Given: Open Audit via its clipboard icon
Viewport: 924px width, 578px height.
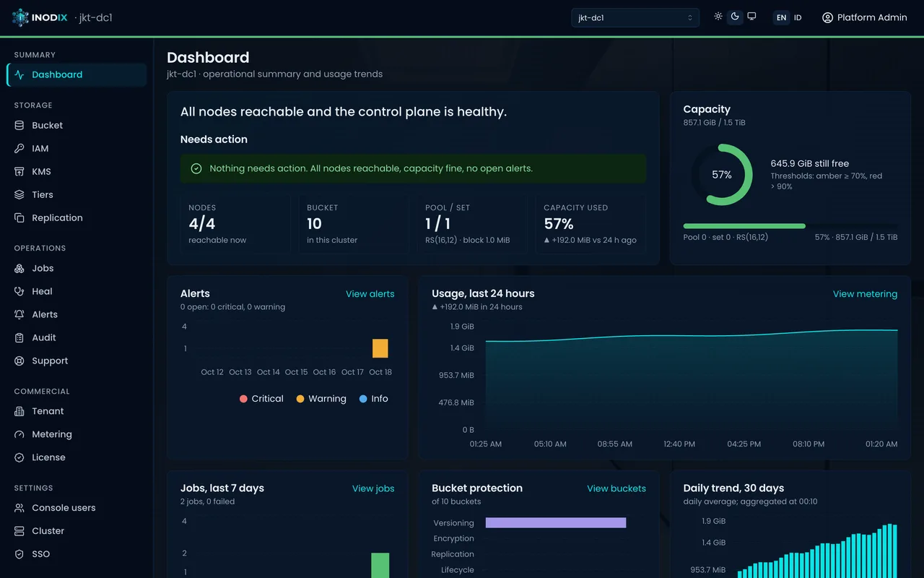Looking at the screenshot, I should point(19,337).
